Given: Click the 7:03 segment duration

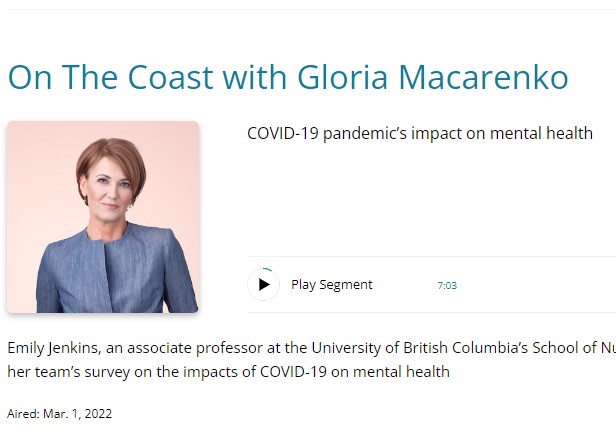Looking at the screenshot, I should [447, 286].
